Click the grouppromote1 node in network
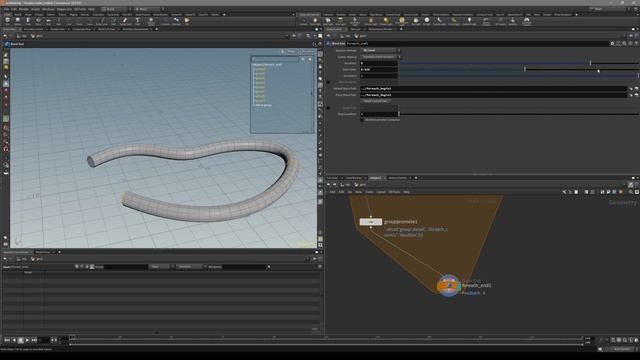Image resolution: width=640 pixels, height=360 pixels. pyautogui.click(x=371, y=222)
